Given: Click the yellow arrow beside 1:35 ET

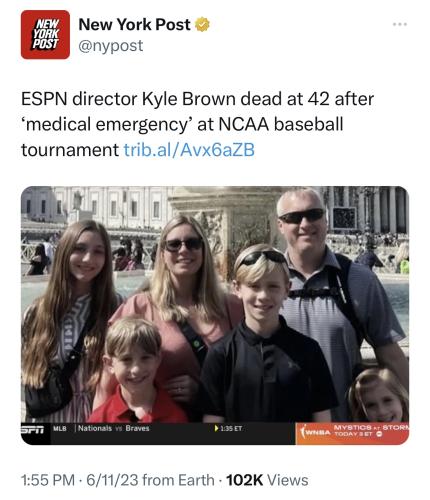Looking at the screenshot, I should (217, 428).
